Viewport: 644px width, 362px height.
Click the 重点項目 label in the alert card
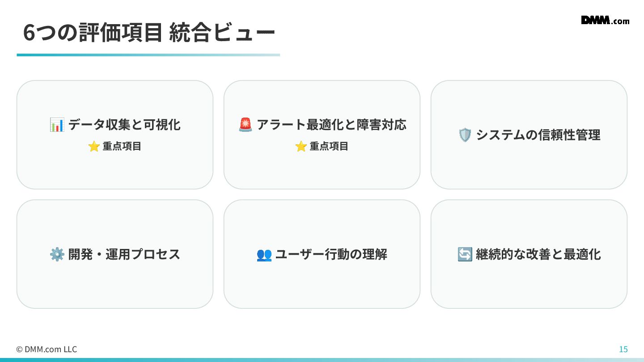[x=329, y=146]
